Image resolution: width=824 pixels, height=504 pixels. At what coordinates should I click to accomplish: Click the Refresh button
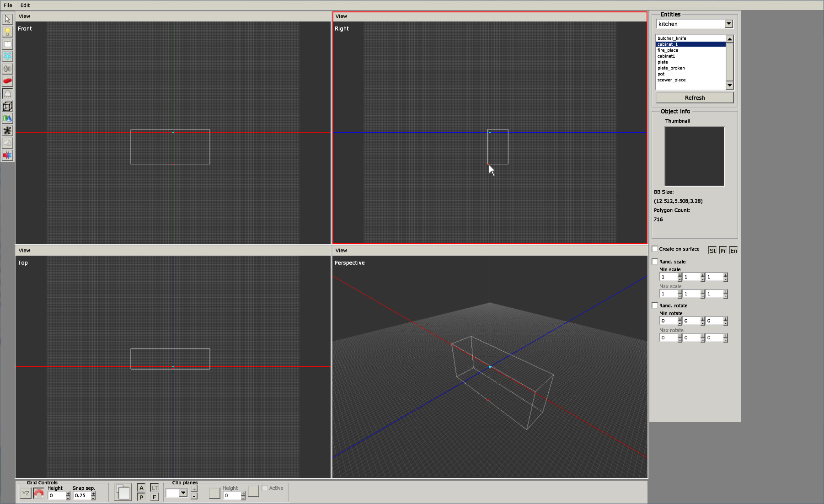695,98
